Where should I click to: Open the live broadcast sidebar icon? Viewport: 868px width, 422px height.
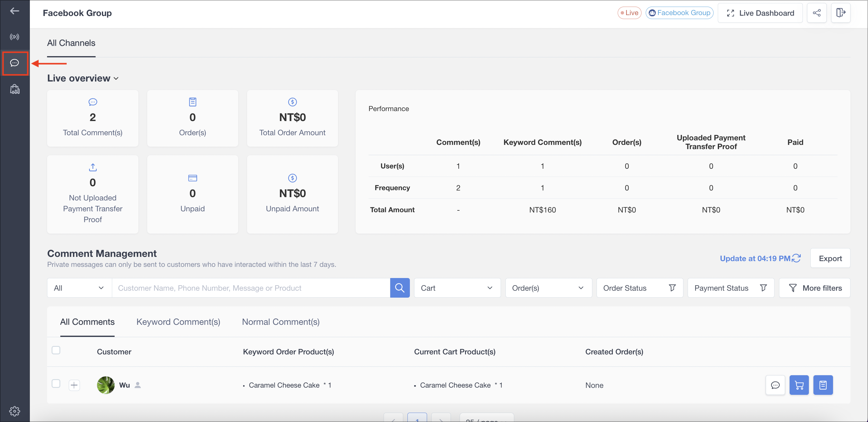coord(14,37)
